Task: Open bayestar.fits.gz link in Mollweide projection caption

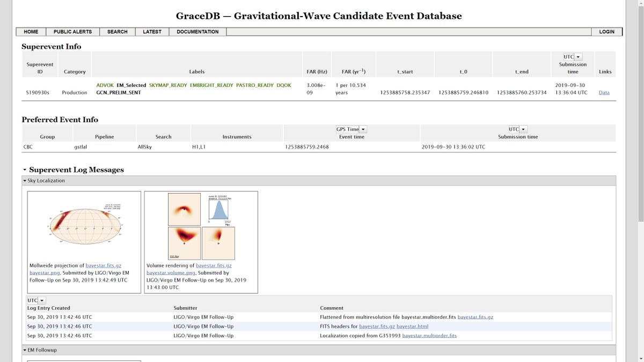Action: tap(104, 265)
